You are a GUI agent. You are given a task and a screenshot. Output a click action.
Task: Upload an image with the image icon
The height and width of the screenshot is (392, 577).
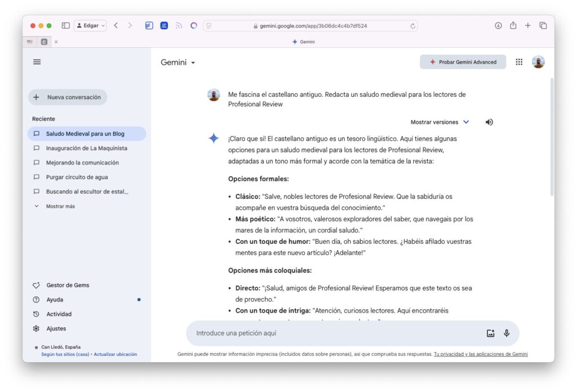coord(491,333)
